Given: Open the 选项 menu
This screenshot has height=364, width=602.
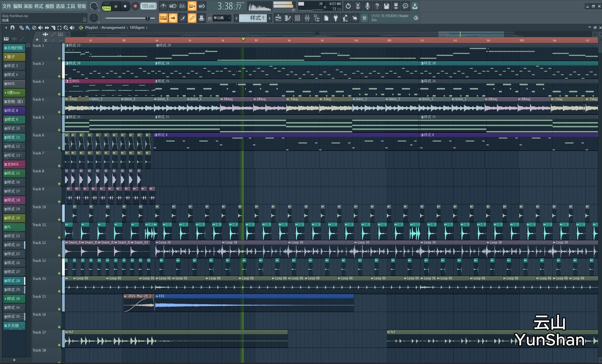Looking at the screenshot, I should (x=60, y=6).
